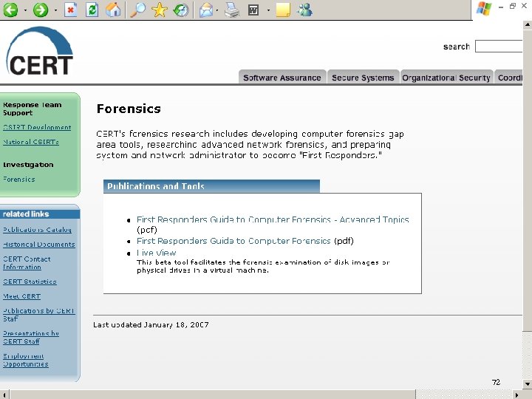Viewport: 532px width, 399px height.
Task: Open the Search magnifier in the toolbar
Action: [x=137, y=10]
